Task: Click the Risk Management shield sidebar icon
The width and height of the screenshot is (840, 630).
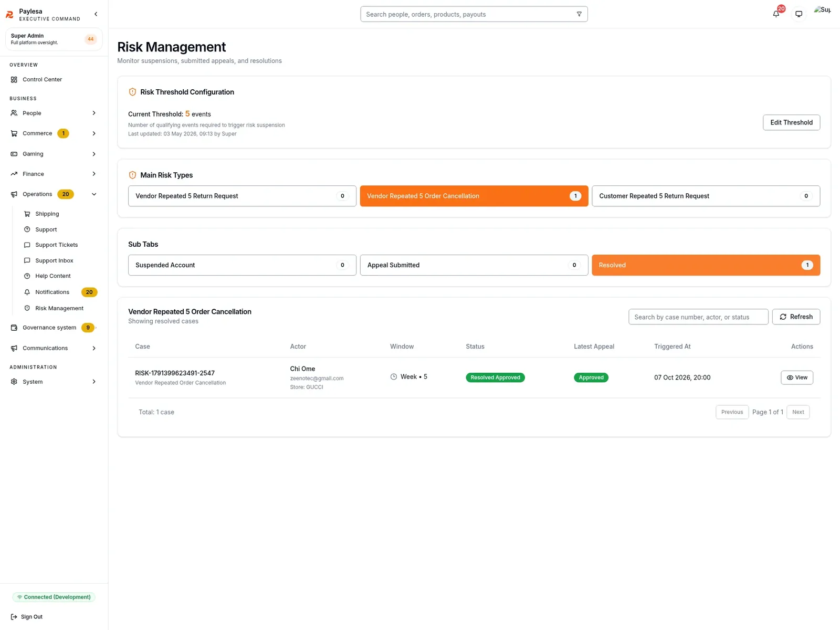Action: click(27, 308)
